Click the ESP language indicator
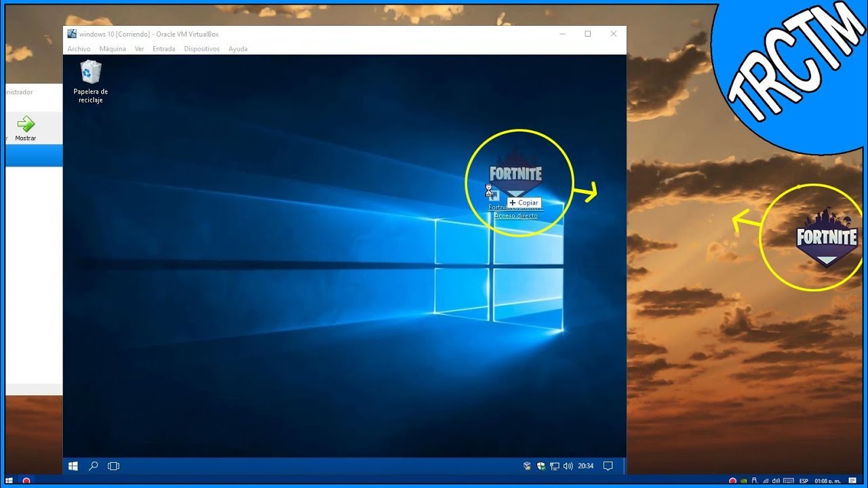The height and width of the screenshot is (488, 868). 804,481
